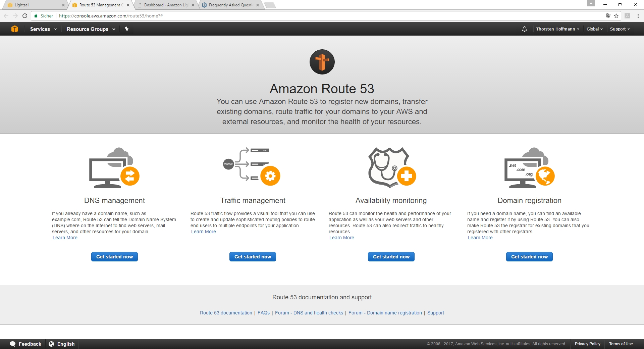Close the Lightsail tab

coord(63,5)
